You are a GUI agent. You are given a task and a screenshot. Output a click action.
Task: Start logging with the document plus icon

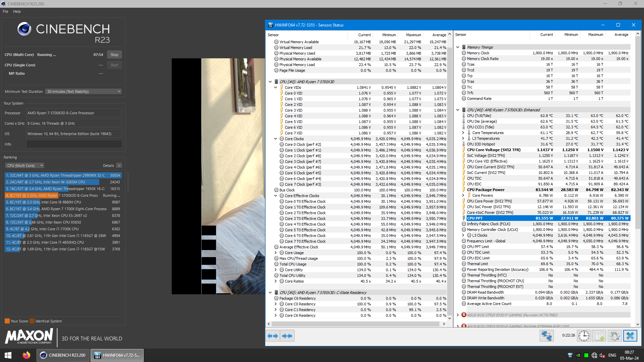(599, 336)
